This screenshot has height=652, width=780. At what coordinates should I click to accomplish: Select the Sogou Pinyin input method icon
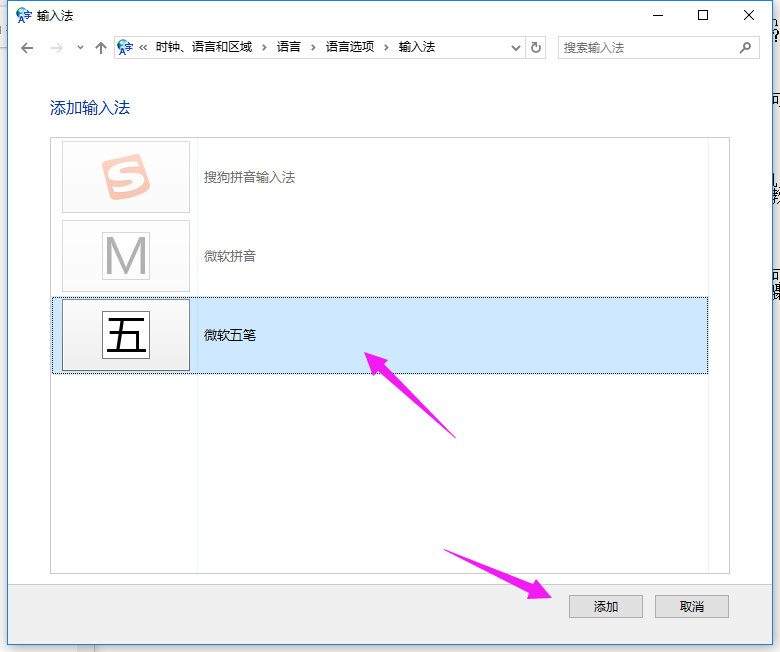pos(126,177)
